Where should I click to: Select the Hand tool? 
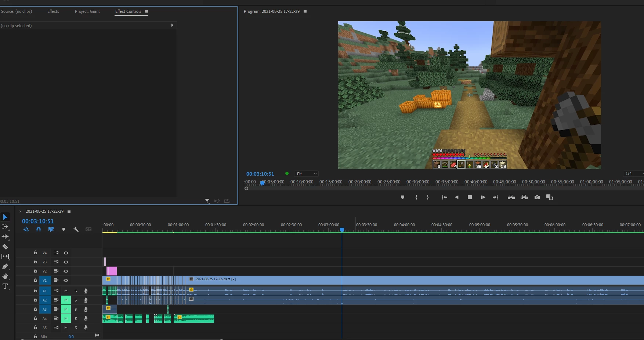(5, 276)
